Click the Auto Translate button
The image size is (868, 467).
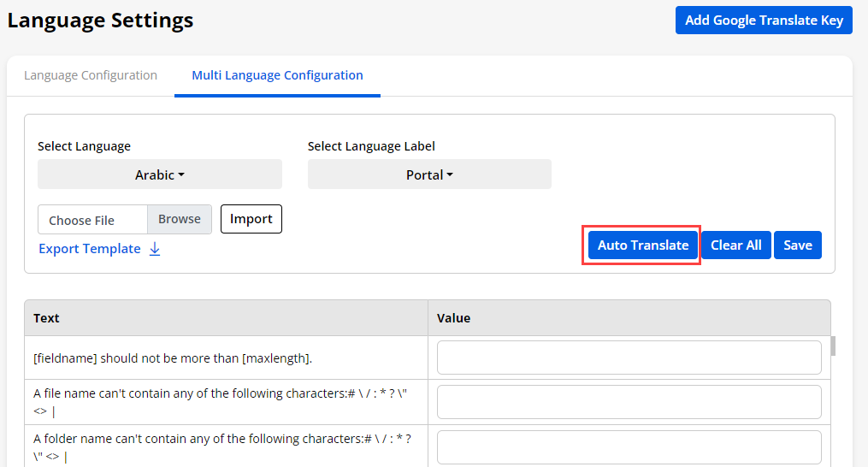tap(642, 245)
